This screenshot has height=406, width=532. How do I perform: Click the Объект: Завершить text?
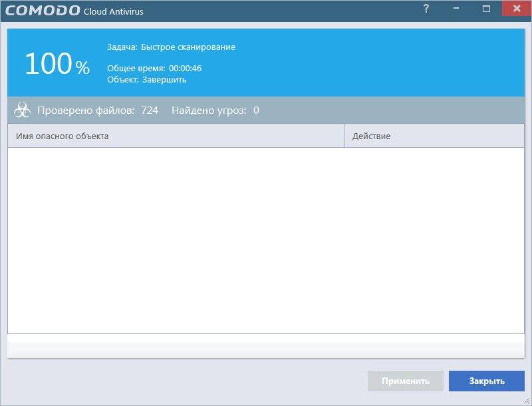pyautogui.click(x=146, y=80)
